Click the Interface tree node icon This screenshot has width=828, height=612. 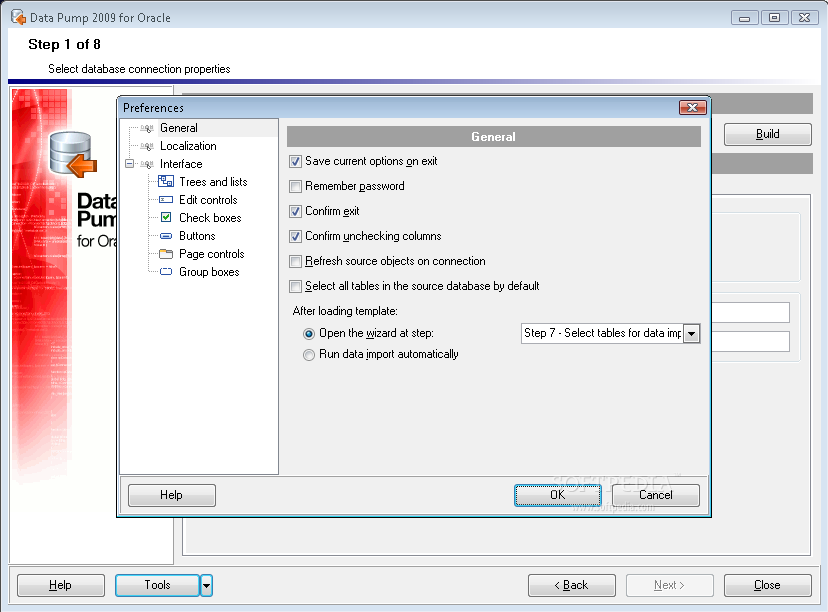(147, 164)
